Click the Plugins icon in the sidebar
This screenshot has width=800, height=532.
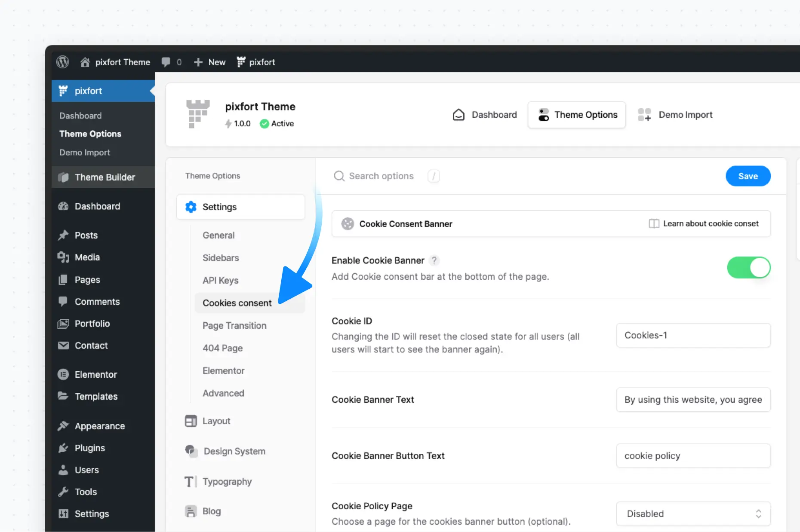tap(63, 448)
